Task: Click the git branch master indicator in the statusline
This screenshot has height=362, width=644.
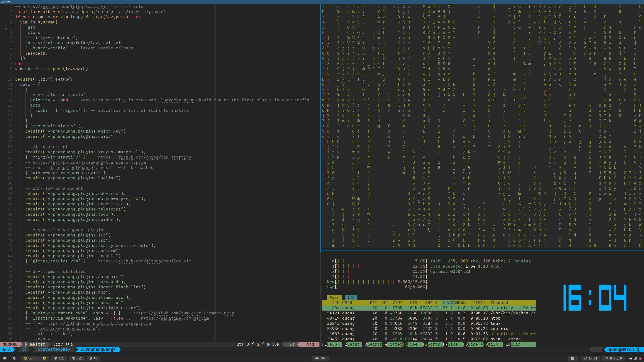Action: [35, 344]
